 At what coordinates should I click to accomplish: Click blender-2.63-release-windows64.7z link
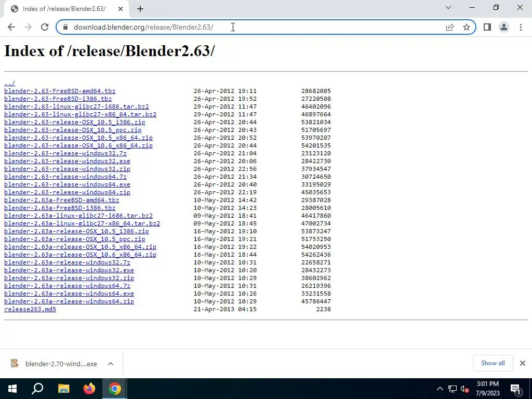point(65,177)
